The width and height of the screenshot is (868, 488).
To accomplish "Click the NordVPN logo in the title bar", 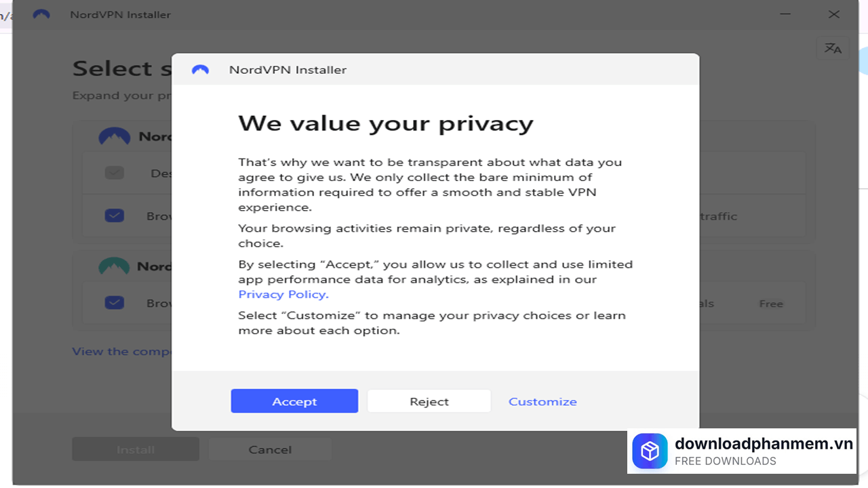I will (41, 14).
